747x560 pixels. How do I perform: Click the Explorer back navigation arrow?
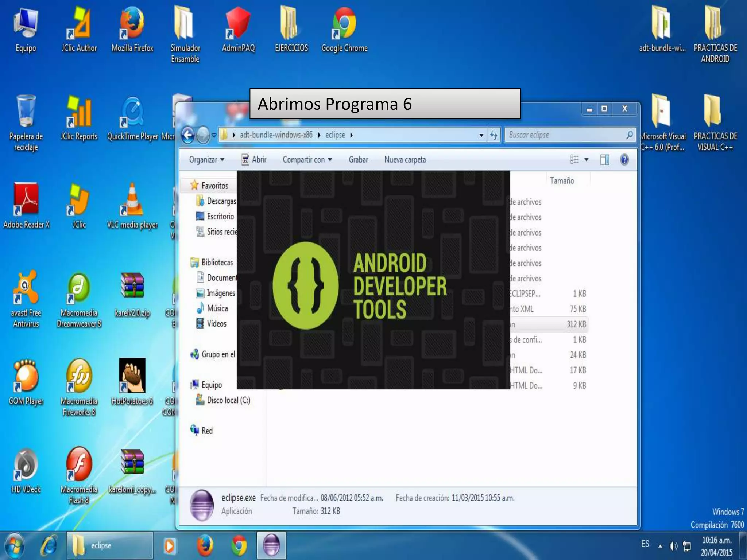[x=188, y=135]
